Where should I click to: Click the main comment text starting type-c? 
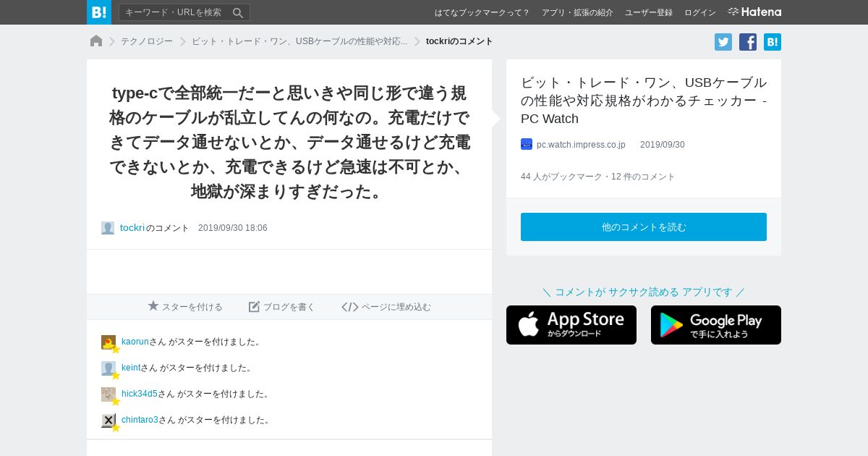[x=289, y=143]
